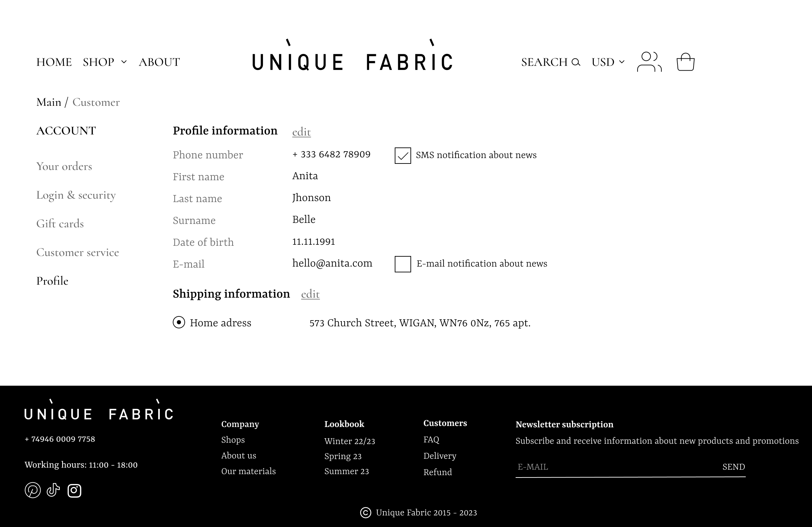812x527 pixels.
Task: Uncheck SMS notification about news
Action: pos(403,156)
